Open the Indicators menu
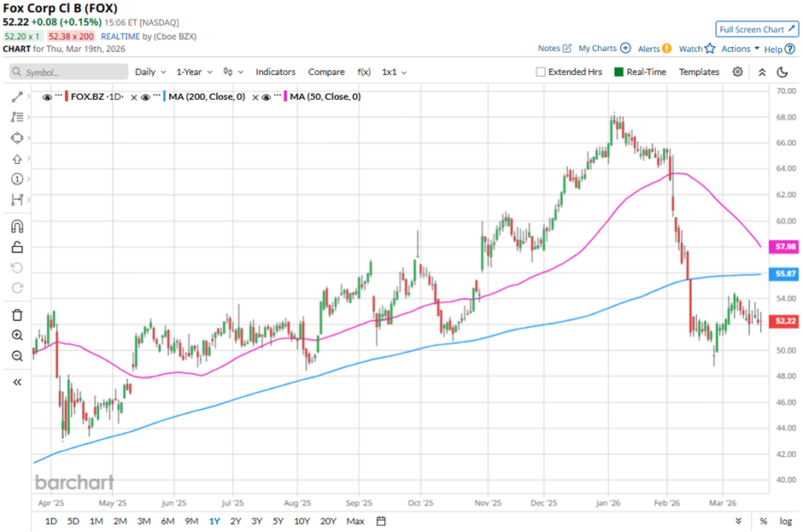The width and height of the screenshot is (803, 532). point(275,73)
